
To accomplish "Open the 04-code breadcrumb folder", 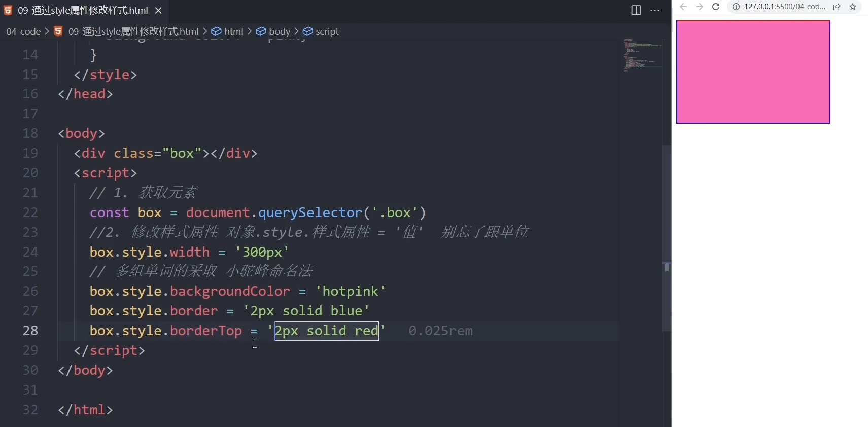I will coord(23,31).
